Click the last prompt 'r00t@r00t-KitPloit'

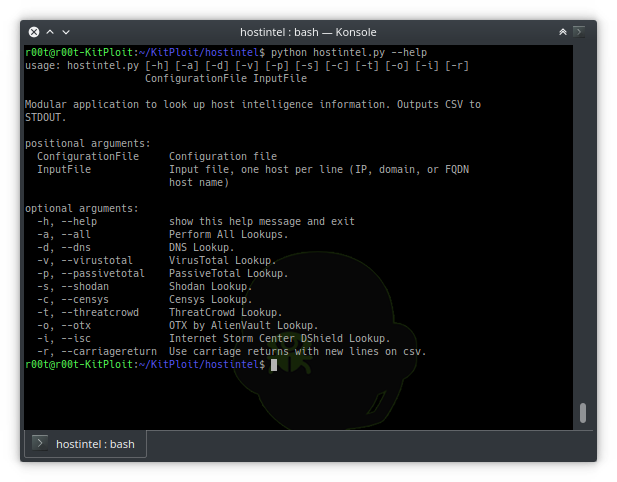click(x=79, y=364)
